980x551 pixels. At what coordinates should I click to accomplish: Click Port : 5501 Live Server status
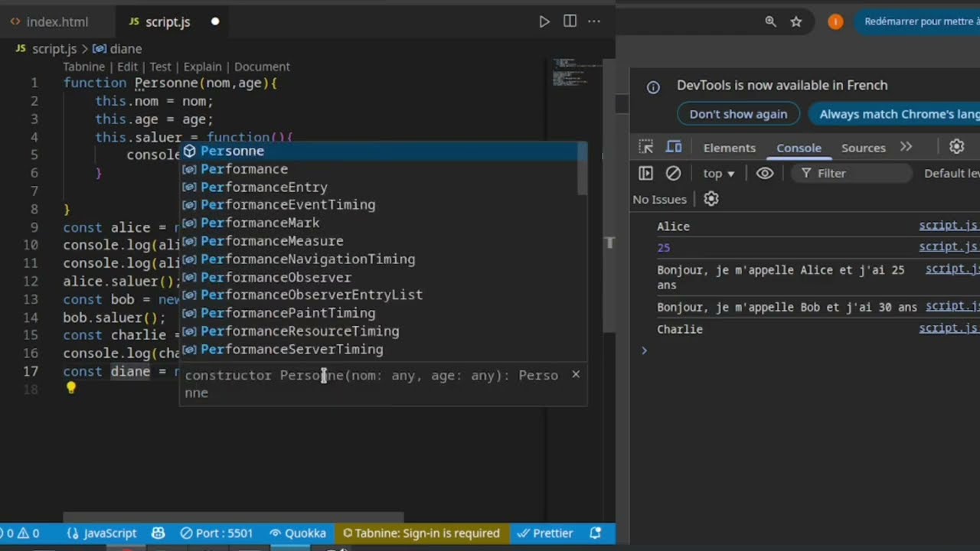(216, 533)
